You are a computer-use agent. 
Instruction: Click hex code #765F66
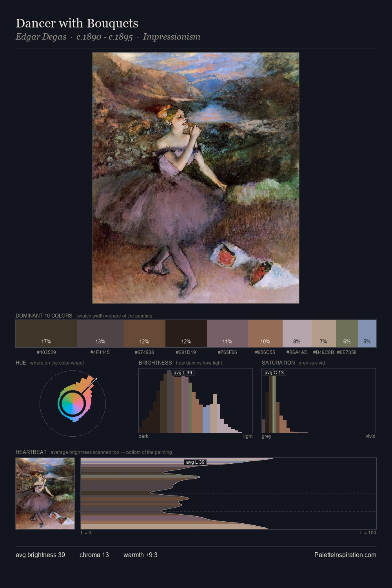pos(227,352)
